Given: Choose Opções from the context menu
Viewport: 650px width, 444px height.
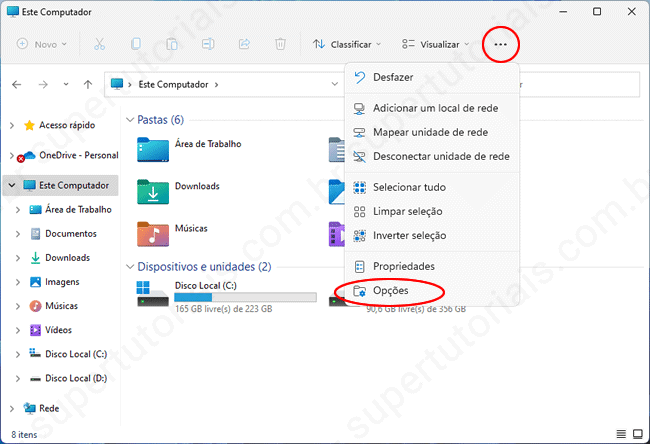Looking at the screenshot, I should coord(391,291).
